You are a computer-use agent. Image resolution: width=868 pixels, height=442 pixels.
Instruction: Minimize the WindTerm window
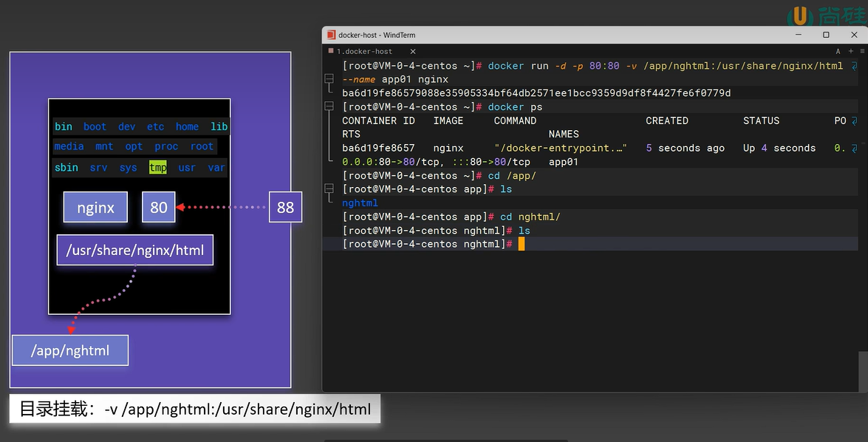point(799,34)
